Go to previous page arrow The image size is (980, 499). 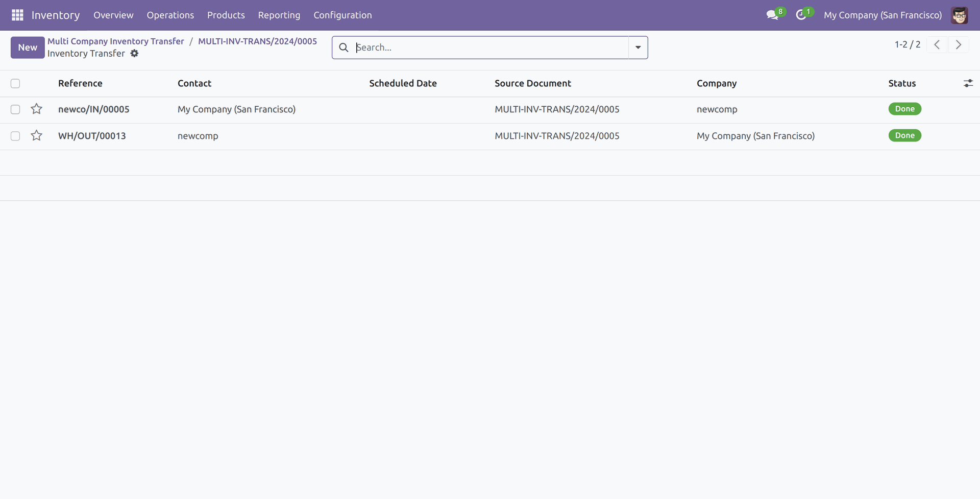pyautogui.click(x=937, y=45)
